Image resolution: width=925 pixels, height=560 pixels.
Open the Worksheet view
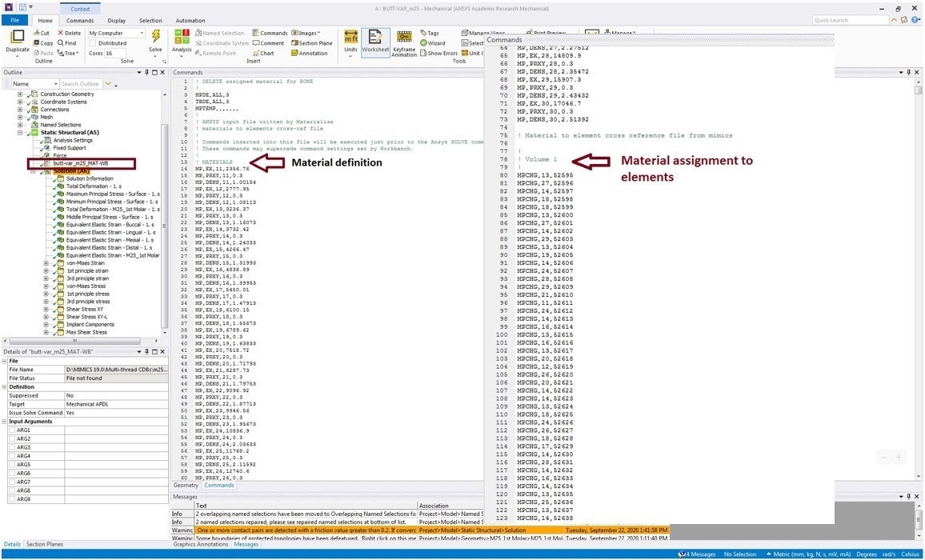pyautogui.click(x=375, y=41)
